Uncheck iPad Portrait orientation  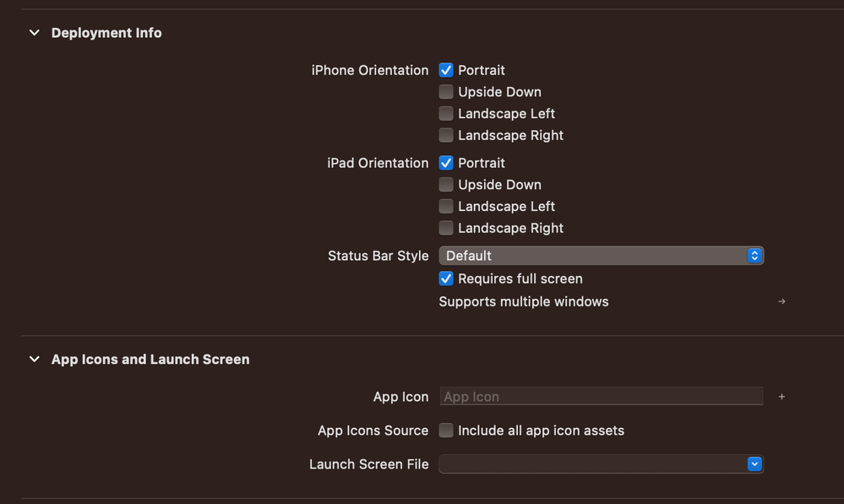446,163
